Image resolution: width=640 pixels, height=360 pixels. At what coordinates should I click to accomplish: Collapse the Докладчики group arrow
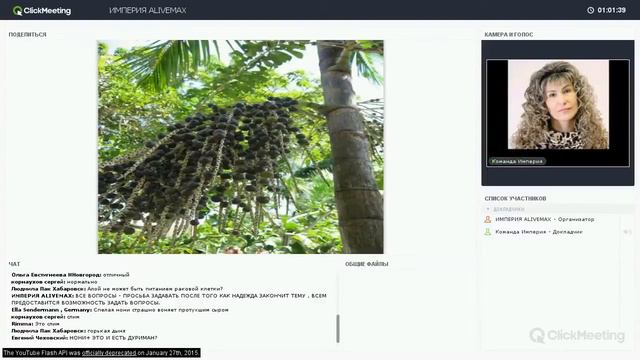coord(487,209)
